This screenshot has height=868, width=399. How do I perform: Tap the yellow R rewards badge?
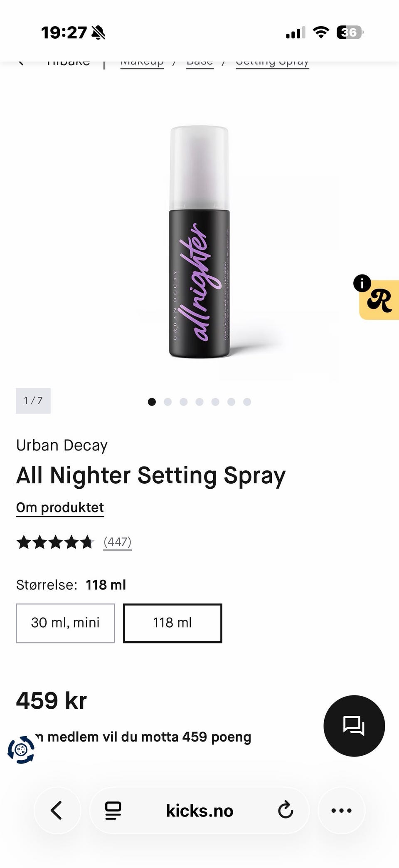click(379, 300)
